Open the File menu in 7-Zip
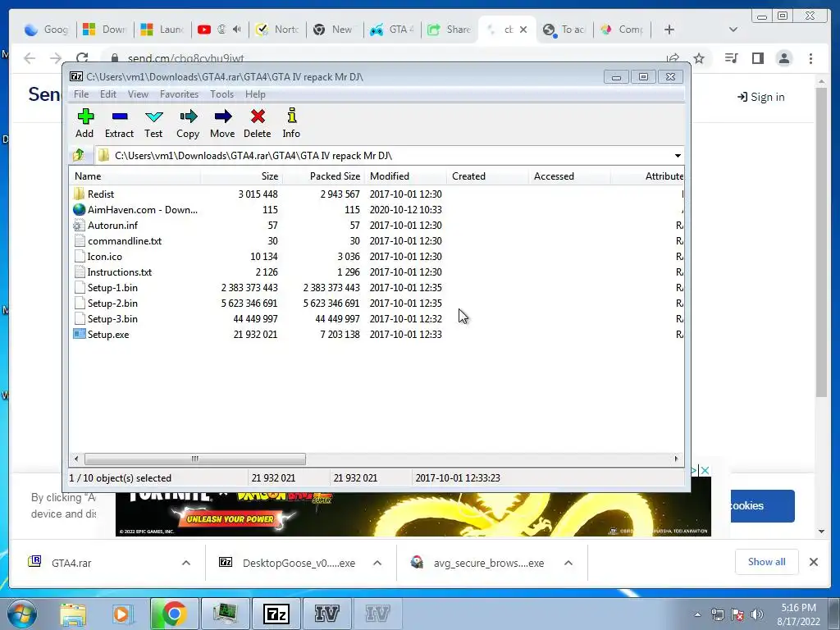The height and width of the screenshot is (630, 840). coord(81,94)
